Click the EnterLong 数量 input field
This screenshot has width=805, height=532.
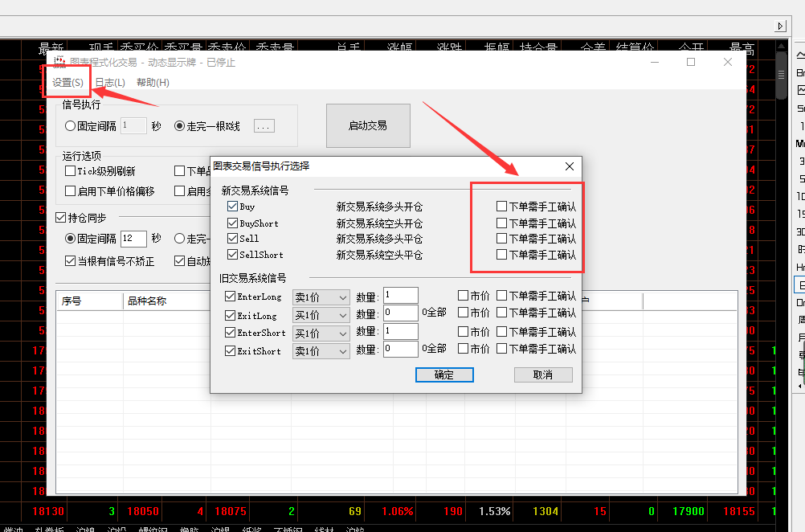click(x=400, y=296)
